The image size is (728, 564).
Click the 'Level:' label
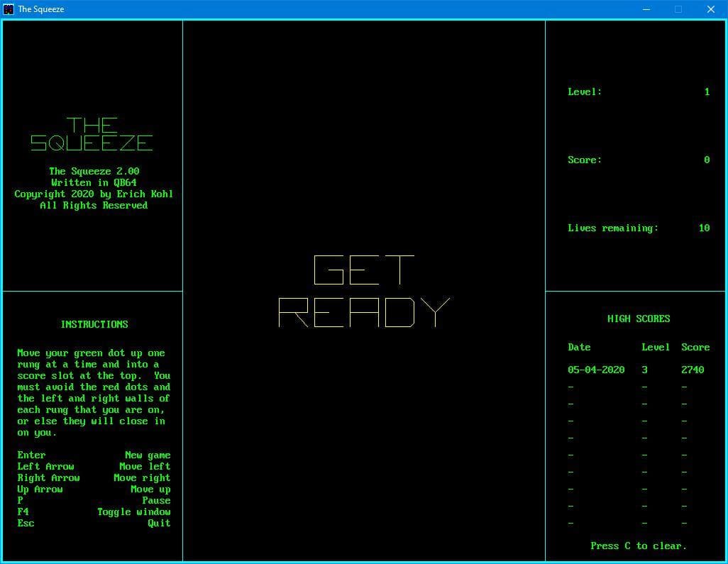pyautogui.click(x=585, y=92)
